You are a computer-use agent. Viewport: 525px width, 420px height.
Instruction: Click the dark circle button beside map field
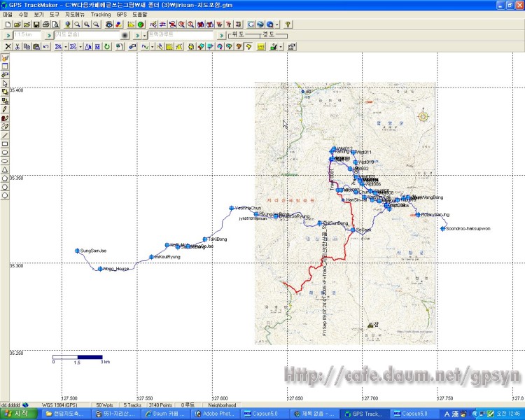(125, 35)
